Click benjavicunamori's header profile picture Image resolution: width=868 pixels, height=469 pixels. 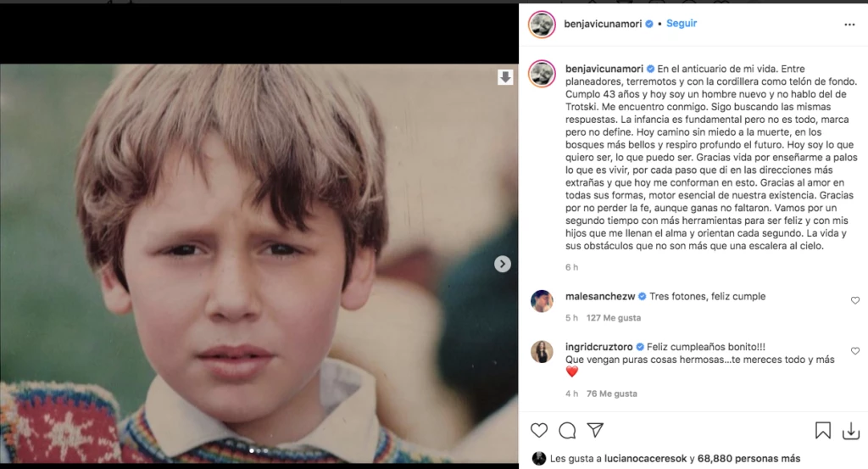point(542,25)
